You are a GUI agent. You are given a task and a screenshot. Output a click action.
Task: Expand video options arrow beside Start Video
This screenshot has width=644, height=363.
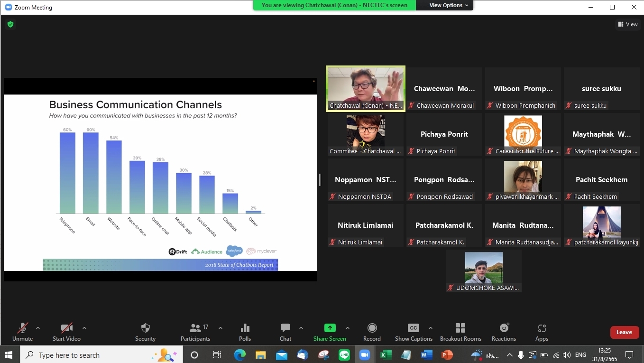[x=84, y=328]
